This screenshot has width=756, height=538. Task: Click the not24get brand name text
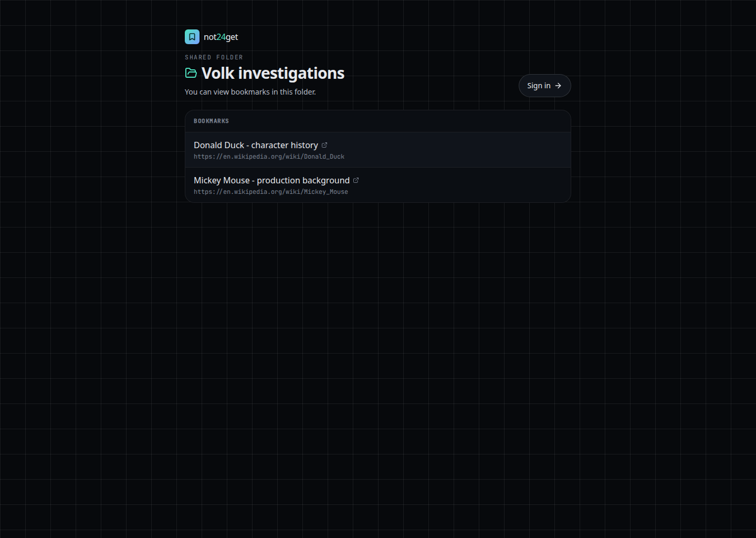coord(220,37)
